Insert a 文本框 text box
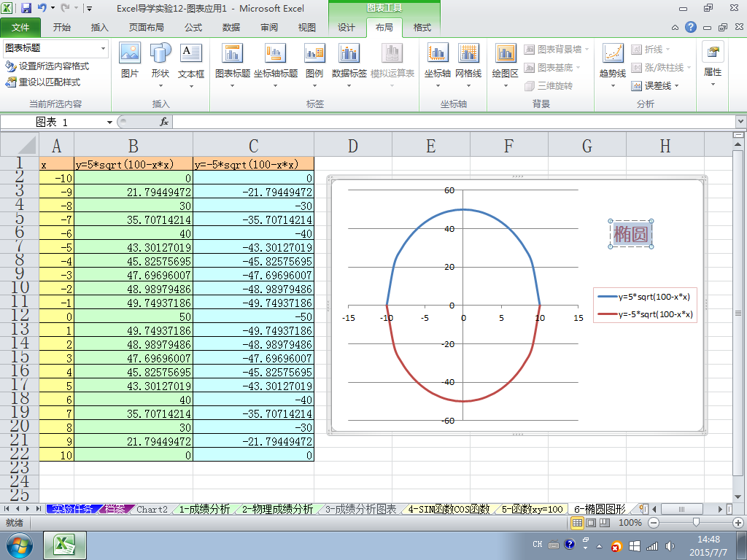This screenshot has height=560, width=747. pyautogui.click(x=191, y=65)
